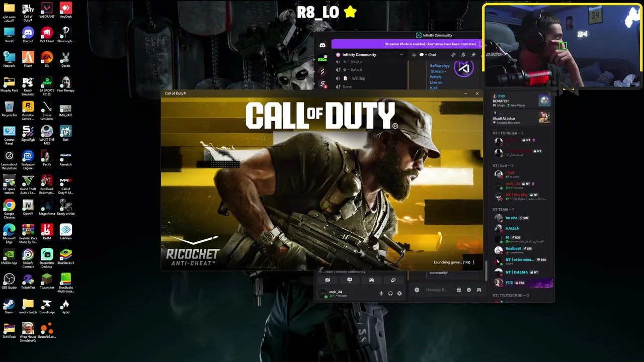Open threads icon in Discord Chat header
The height and width of the screenshot is (362, 644).
tap(453, 55)
